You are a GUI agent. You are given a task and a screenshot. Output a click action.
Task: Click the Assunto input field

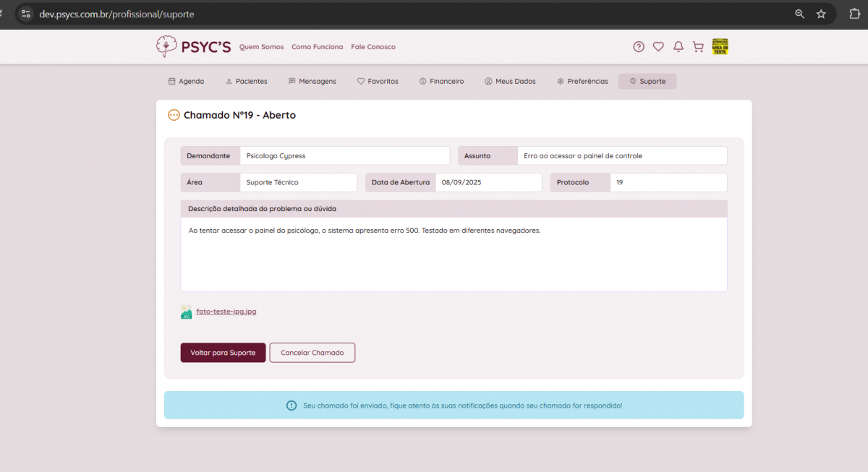[x=622, y=156]
